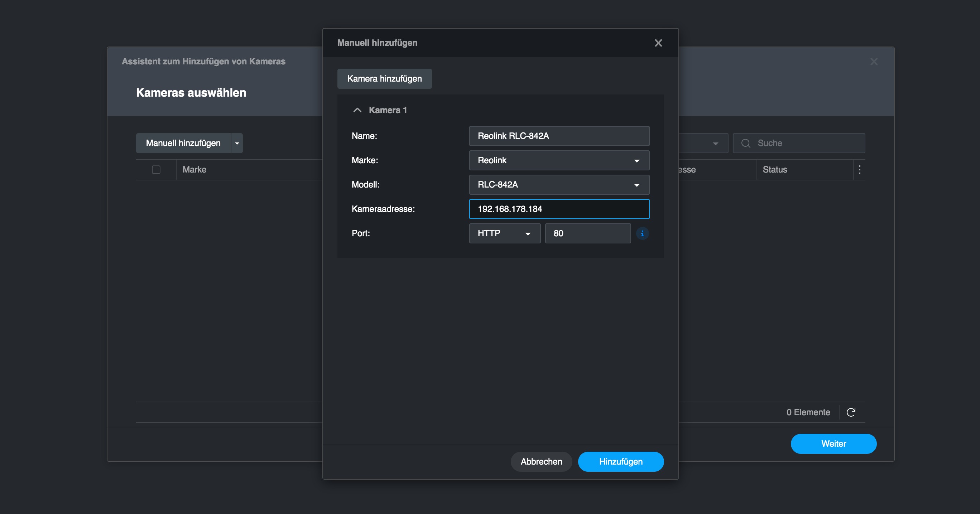Click the Name input field
Screen dimensions: 980x514
click(x=559, y=136)
